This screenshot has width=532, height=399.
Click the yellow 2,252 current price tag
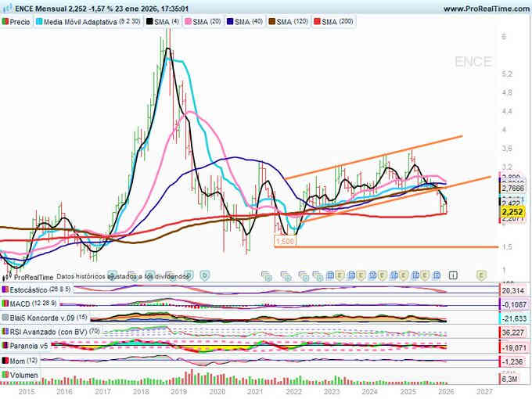tap(512, 211)
